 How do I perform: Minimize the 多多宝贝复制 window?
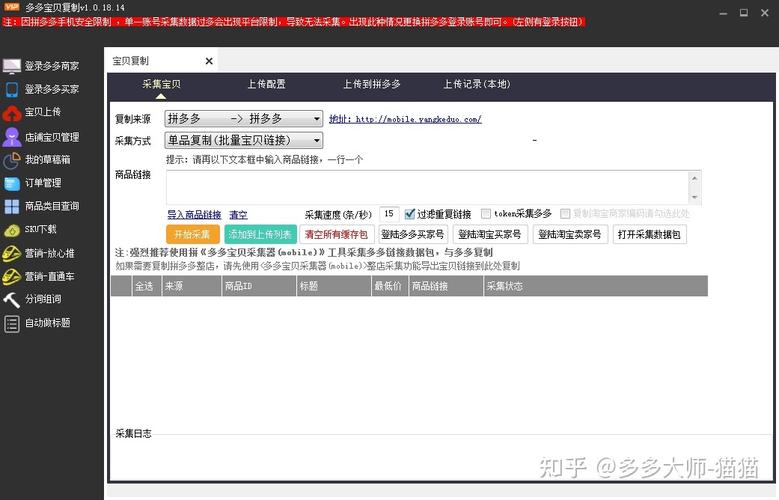pos(723,13)
